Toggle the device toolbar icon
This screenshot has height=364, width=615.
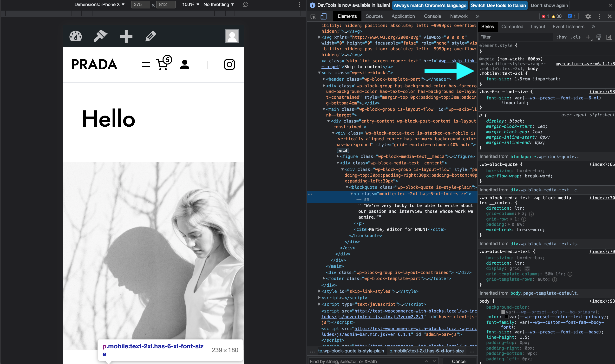pos(323,16)
